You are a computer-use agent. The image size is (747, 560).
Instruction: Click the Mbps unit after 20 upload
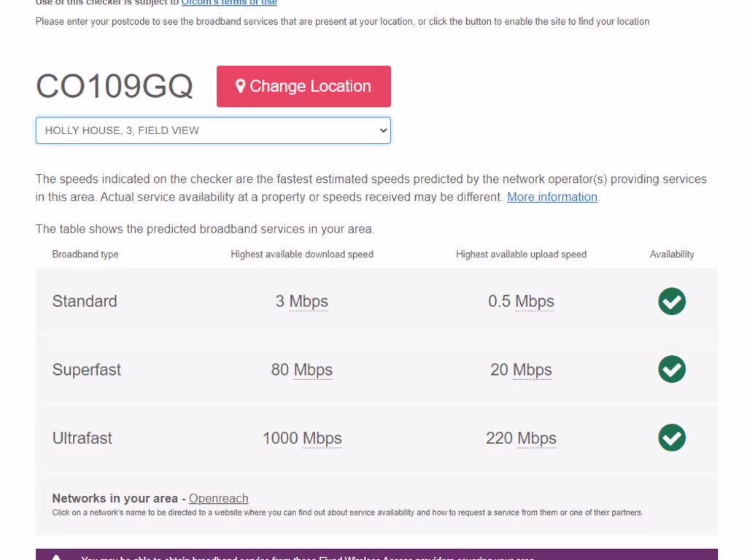tap(533, 370)
